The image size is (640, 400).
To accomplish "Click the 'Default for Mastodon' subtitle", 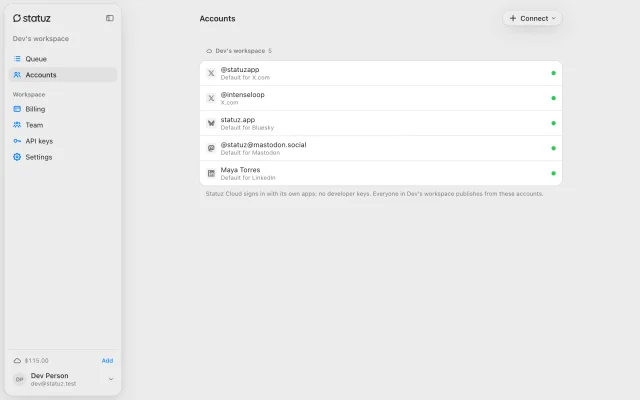I will click(250, 153).
